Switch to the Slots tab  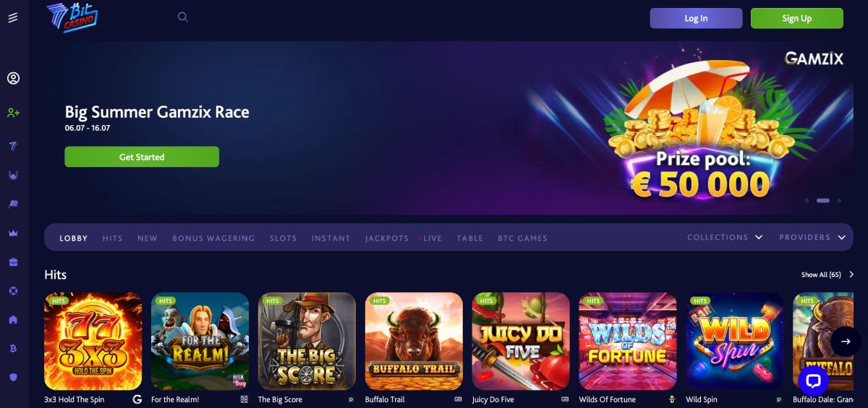pos(283,238)
